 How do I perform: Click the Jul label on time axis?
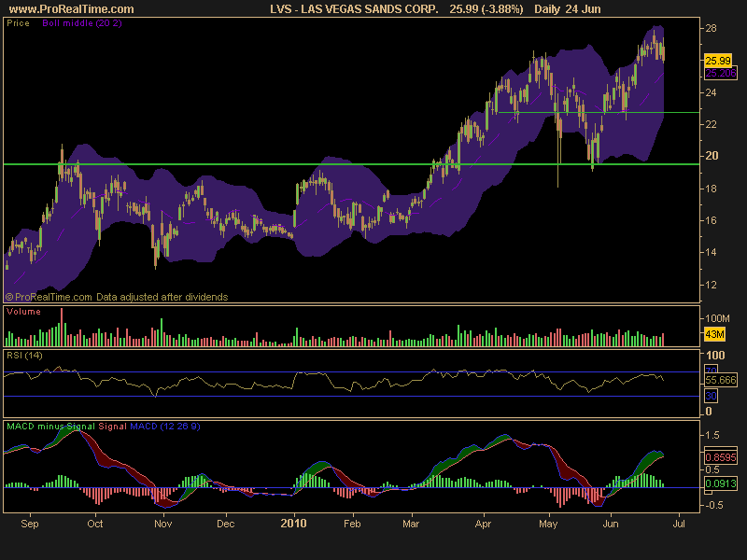[x=679, y=524]
